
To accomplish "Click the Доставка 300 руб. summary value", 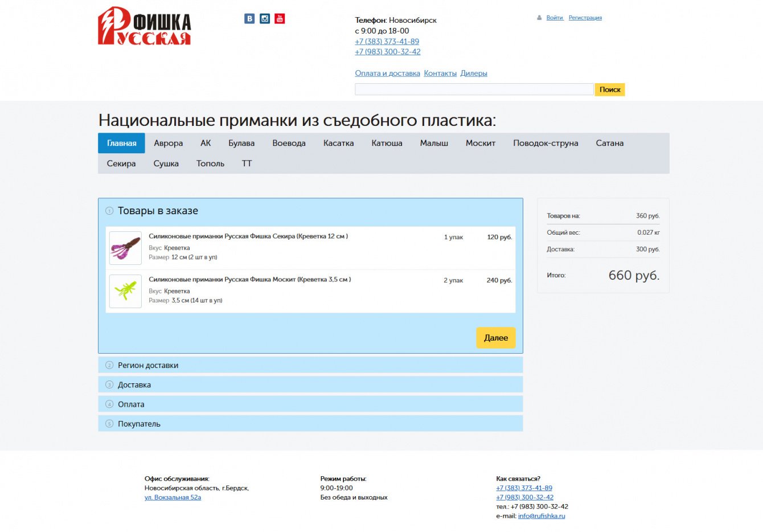I will pos(648,249).
